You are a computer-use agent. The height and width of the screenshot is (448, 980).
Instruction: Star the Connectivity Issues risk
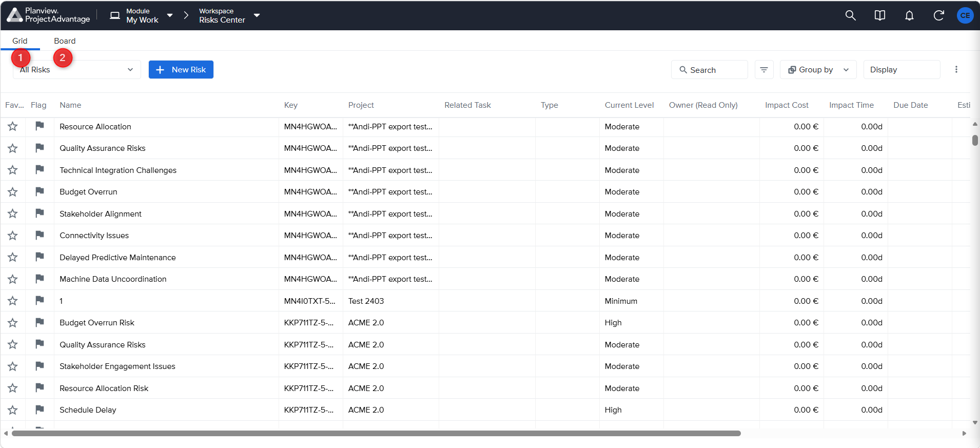(13, 236)
